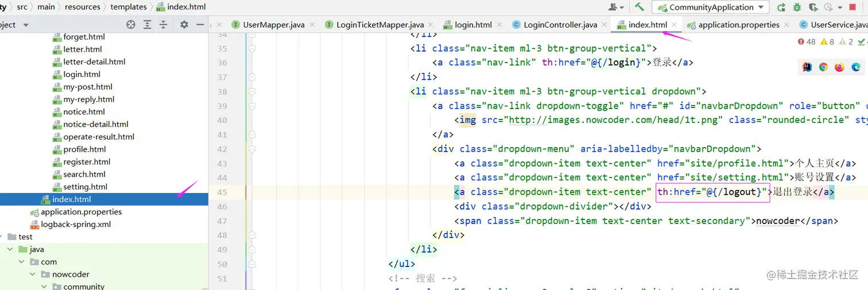Toggle code fold marker on line 38

(252, 91)
